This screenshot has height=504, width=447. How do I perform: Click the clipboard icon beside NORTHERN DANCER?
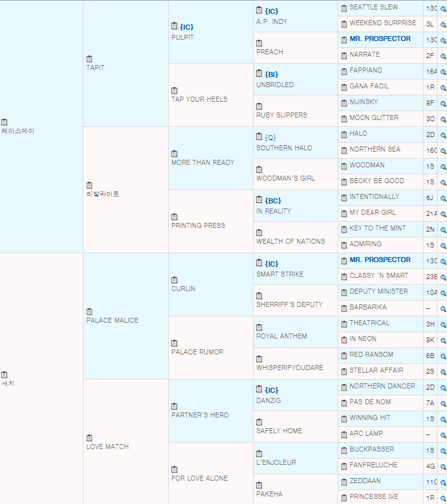click(344, 387)
